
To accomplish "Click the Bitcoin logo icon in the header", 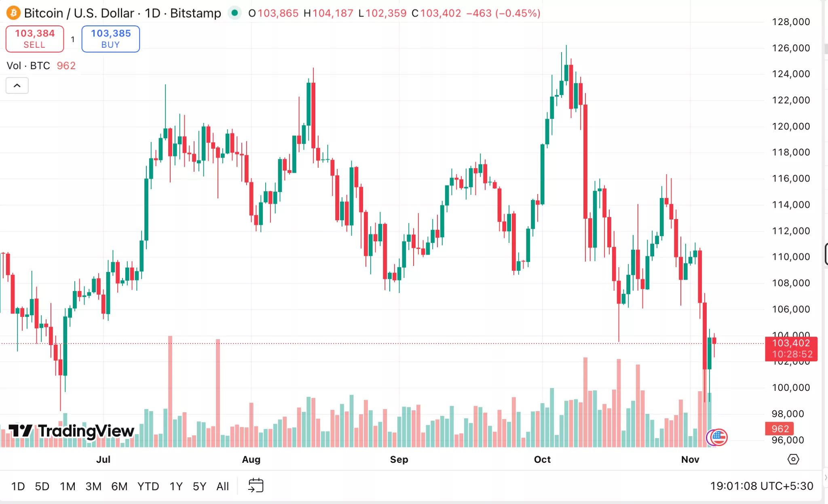I will point(13,13).
